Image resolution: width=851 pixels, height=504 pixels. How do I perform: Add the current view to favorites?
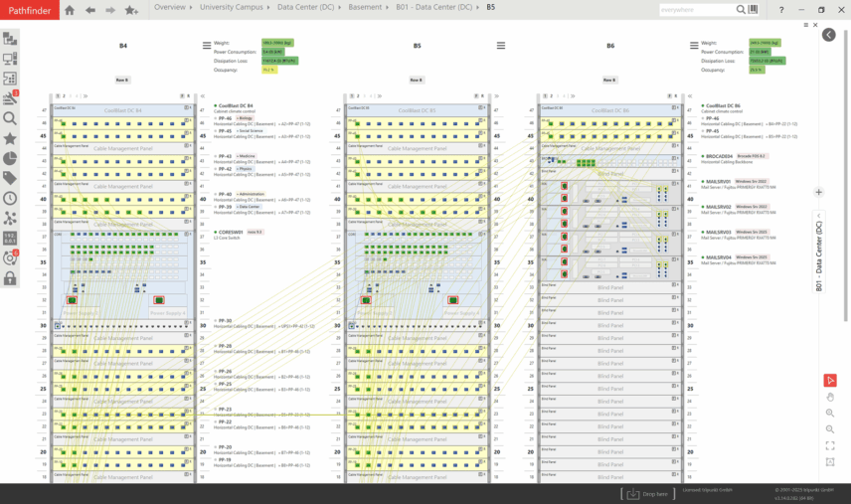(x=132, y=10)
